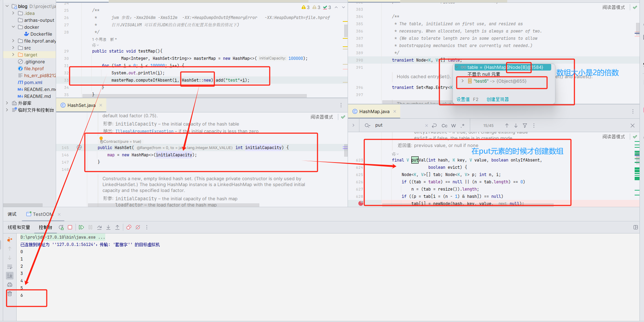Open the HashMap.java tab options menu

633,111
